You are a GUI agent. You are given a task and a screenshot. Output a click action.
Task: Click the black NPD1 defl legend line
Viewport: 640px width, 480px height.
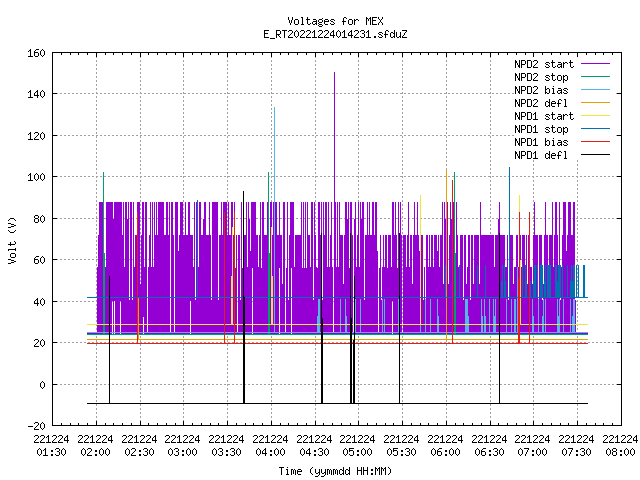point(595,155)
